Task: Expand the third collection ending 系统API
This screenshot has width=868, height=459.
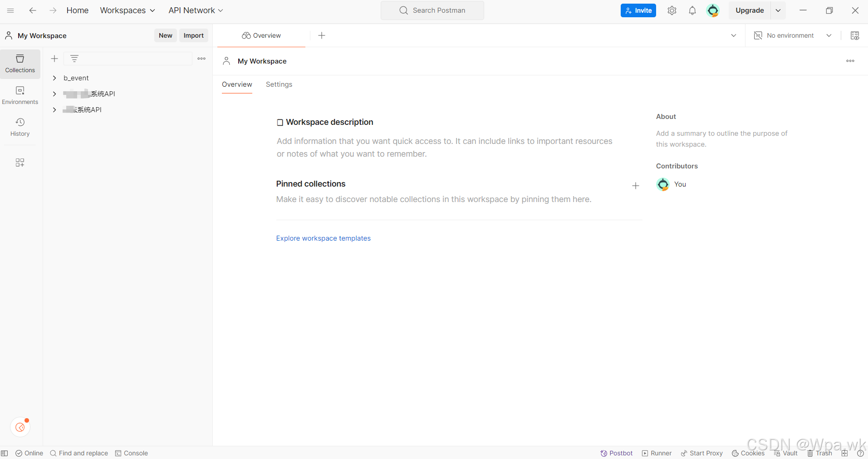Action: (54, 110)
